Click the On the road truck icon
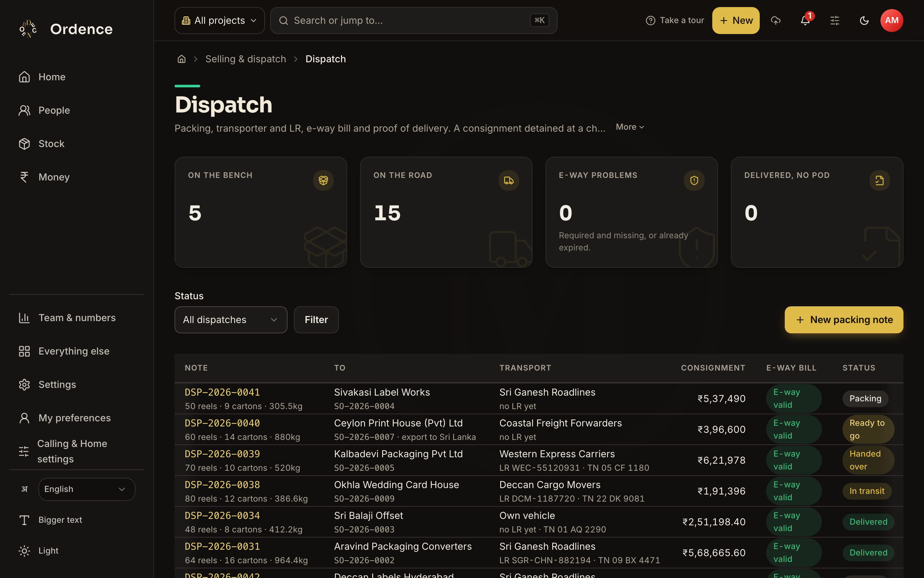 pyautogui.click(x=509, y=180)
